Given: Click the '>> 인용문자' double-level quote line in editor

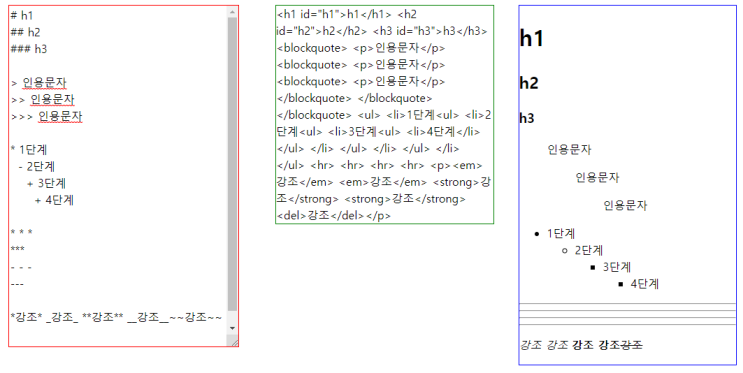Looking at the screenshot, I should pyautogui.click(x=43, y=100).
